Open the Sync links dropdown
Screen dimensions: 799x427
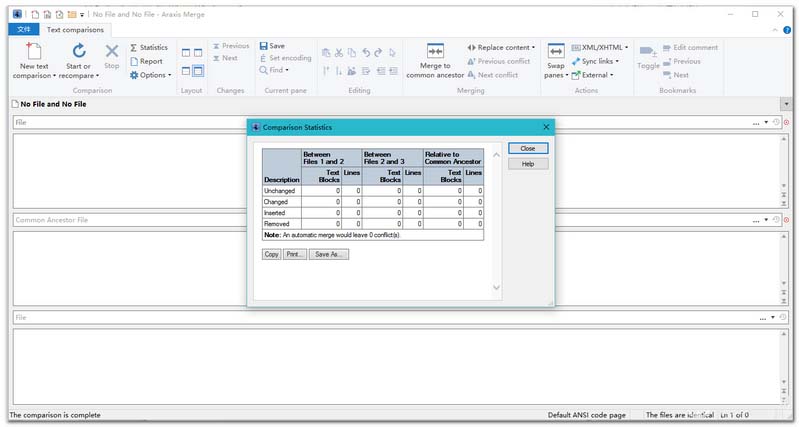pos(595,61)
